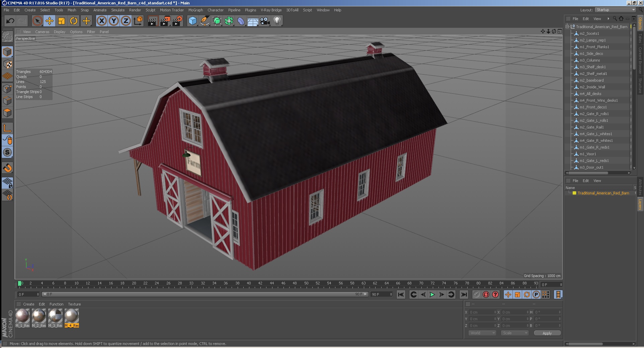This screenshot has width=644, height=348.
Task: Switch to Polygons mode
Action: pyautogui.click(x=7, y=113)
